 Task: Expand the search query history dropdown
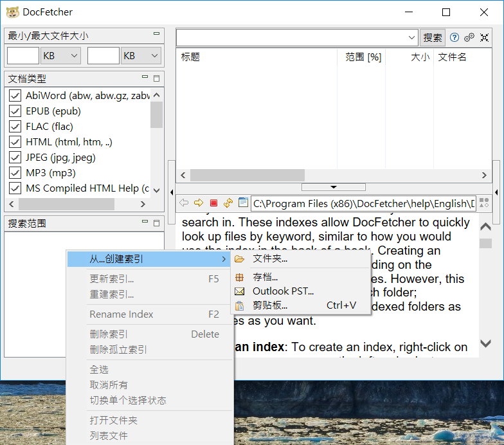[412, 38]
